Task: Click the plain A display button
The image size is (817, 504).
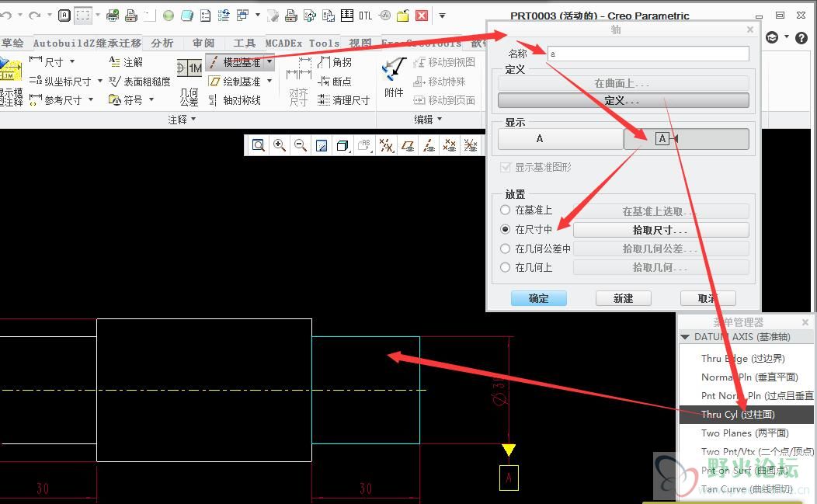Action: click(x=561, y=139)
